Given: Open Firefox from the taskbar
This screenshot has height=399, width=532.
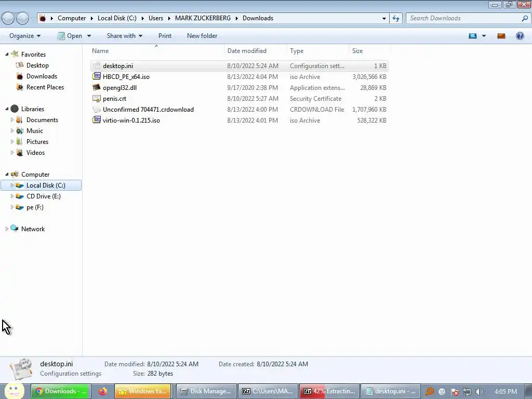Looking at the screenshot, I should (x=102, y=391).
